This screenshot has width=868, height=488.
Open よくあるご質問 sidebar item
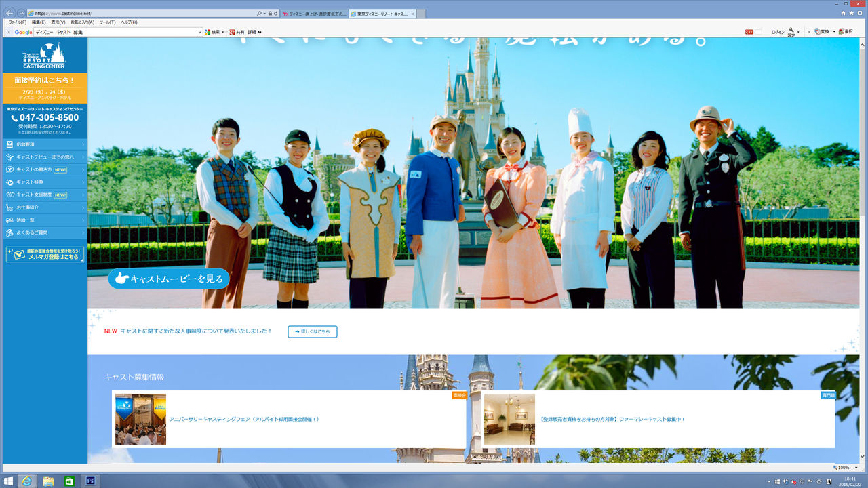[44, 232]
